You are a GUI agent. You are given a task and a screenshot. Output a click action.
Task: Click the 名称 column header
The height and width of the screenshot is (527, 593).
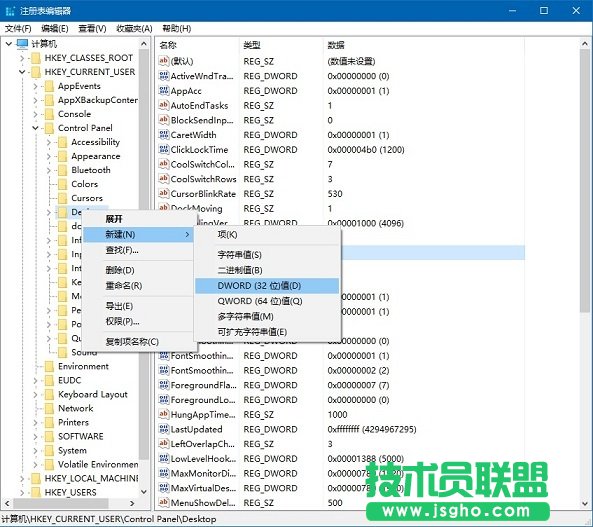(197, 45)
